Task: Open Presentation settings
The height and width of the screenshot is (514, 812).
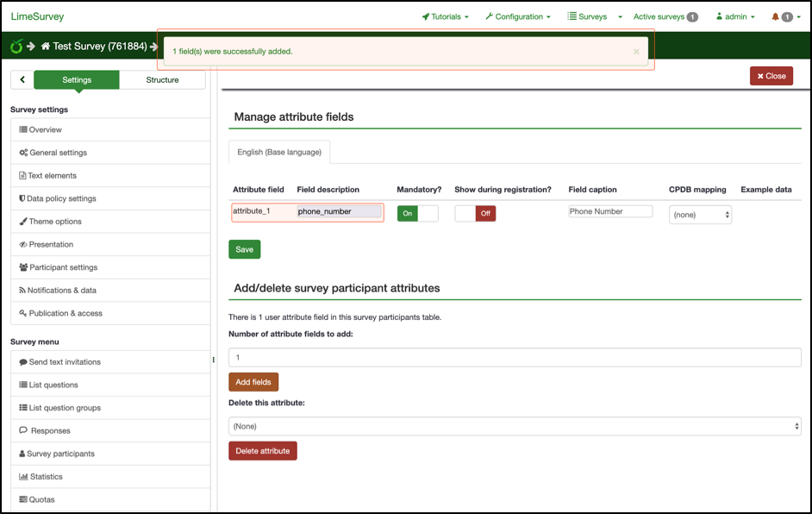Action: tap(110, 244)
